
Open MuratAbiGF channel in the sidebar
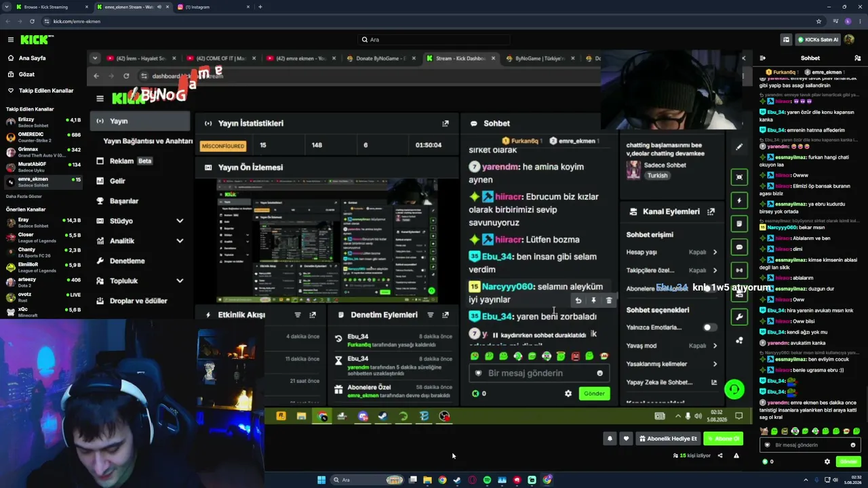pos(42,167)
